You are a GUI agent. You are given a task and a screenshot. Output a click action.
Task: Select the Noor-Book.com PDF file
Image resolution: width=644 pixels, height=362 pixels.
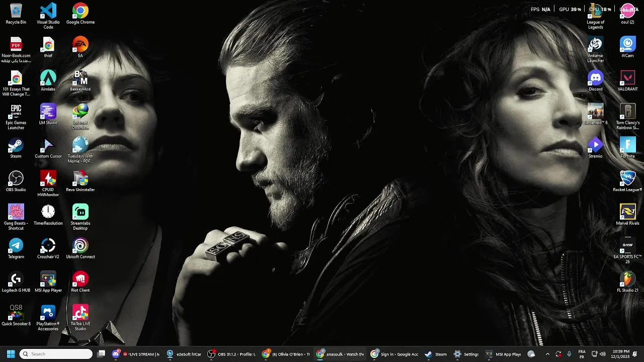click(x=16, y=50)
